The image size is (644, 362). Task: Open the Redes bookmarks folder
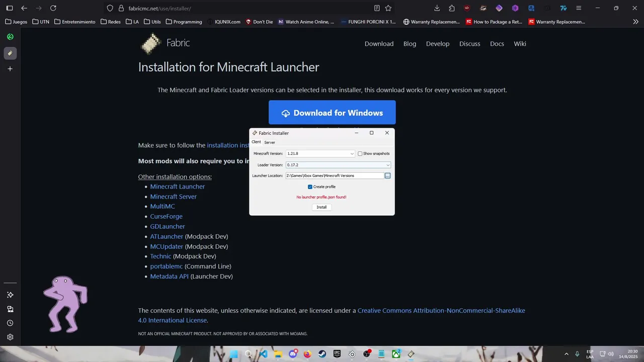(x=111, y=22)
